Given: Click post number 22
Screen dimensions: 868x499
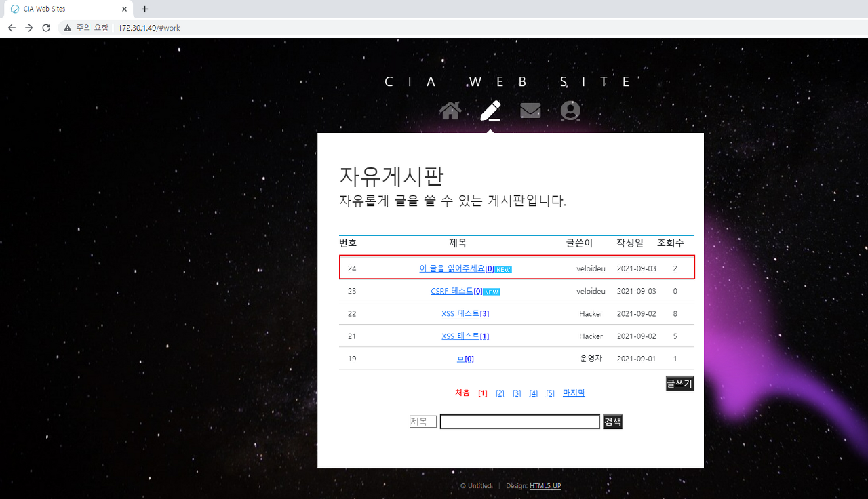Looking at the screenshot, I should pyautogui.click(x=352, y=313).
